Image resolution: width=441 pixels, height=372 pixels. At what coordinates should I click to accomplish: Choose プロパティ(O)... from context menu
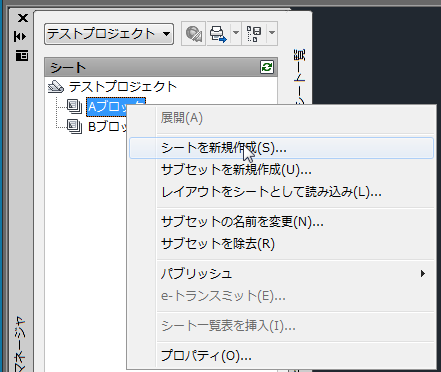[281, 356]
